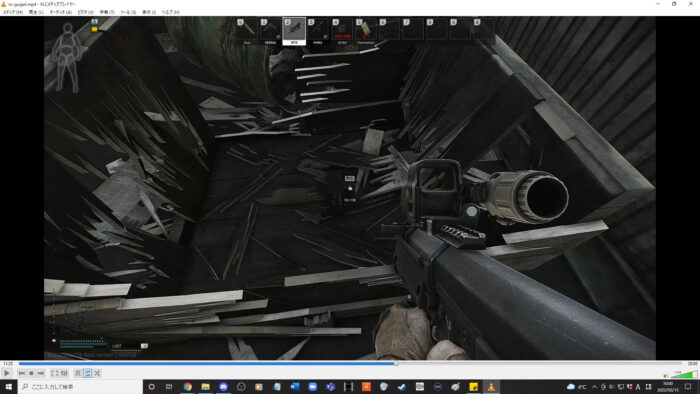Image resolution: width=700 pixels, height=394 pixels.
Task: Adjust the VLC volume slider
Action: point(684,374)
